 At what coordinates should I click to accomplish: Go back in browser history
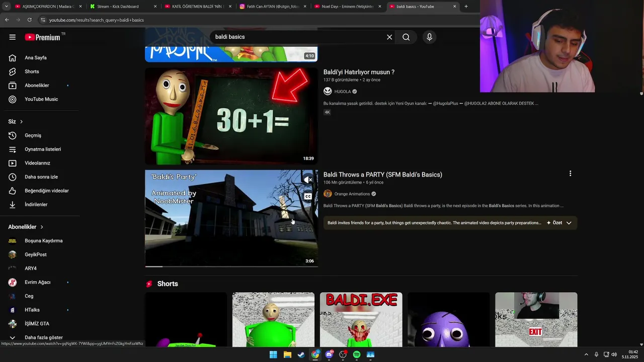[7, 20]
